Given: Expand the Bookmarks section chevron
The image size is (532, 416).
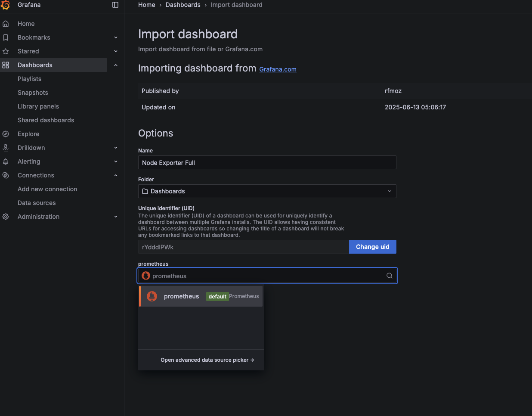Looking at the screenshot, I should [116, 37].
